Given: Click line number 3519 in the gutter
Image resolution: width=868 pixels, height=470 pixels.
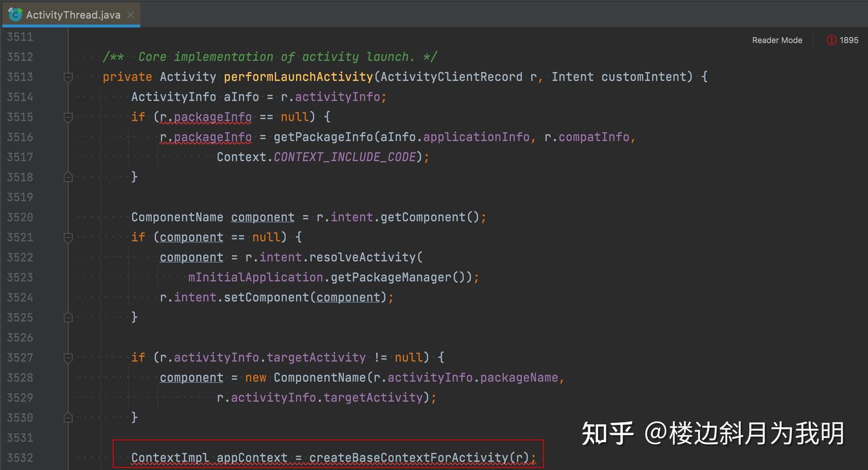Looking at the screenshot, I should pos(20,197).
